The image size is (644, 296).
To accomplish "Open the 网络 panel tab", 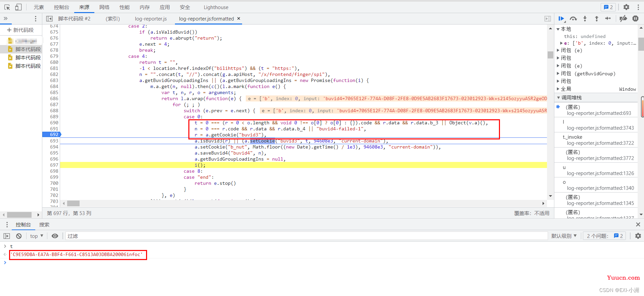I will [104, 7].
